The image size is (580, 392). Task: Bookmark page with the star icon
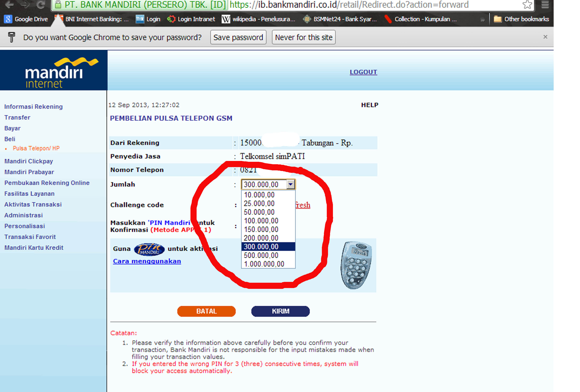pyautogui.click(x=527, y=4)
